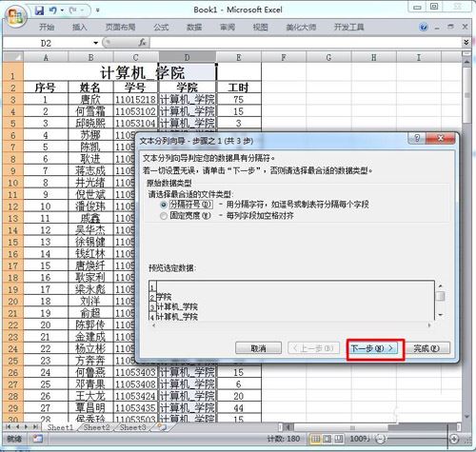Click the Select All corner of sheet
This screenshot has height=452, width=476.
pyautogui.click(x=13, y=57)
